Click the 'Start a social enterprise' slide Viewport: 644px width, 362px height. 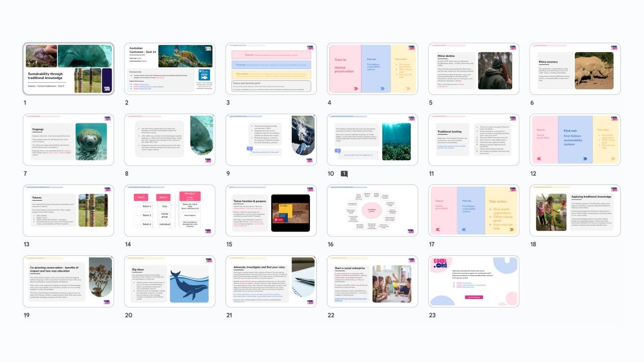click(x=372, y=282)
